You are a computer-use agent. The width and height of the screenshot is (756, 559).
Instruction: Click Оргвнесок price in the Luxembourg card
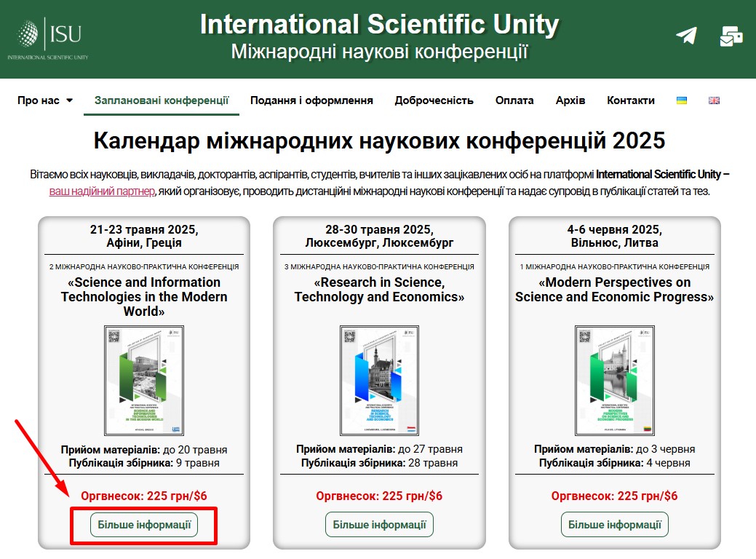(379, 496)
